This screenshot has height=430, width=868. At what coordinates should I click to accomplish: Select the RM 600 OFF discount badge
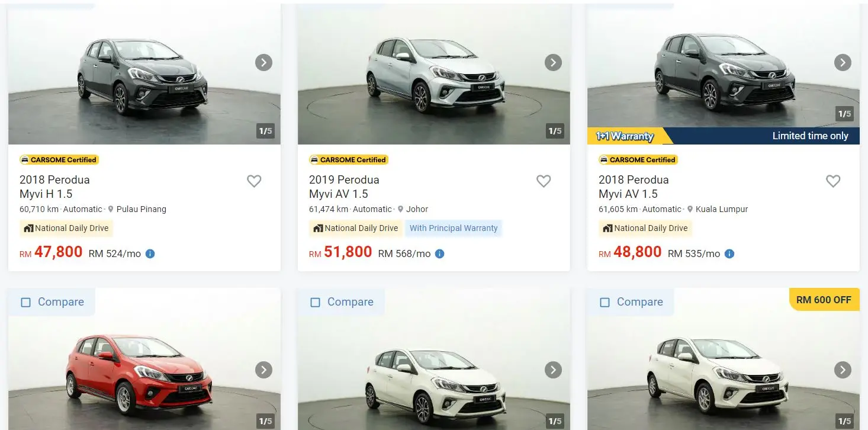pyautogui.click(x=824, y=300)
